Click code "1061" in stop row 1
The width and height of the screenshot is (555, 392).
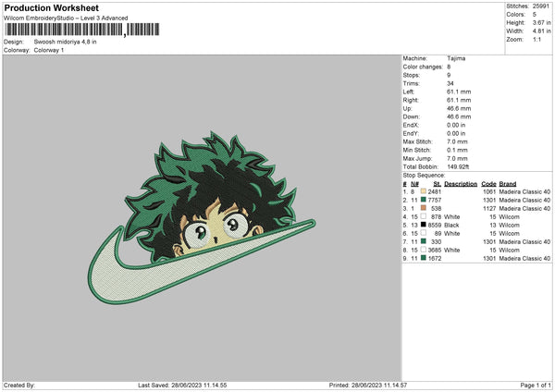point(489,191)
